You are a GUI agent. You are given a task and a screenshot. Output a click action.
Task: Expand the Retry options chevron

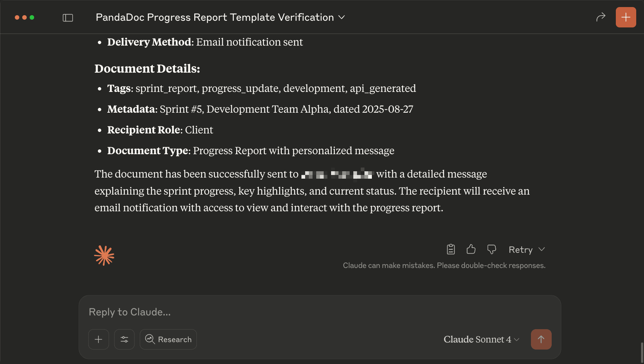point(542,249)
